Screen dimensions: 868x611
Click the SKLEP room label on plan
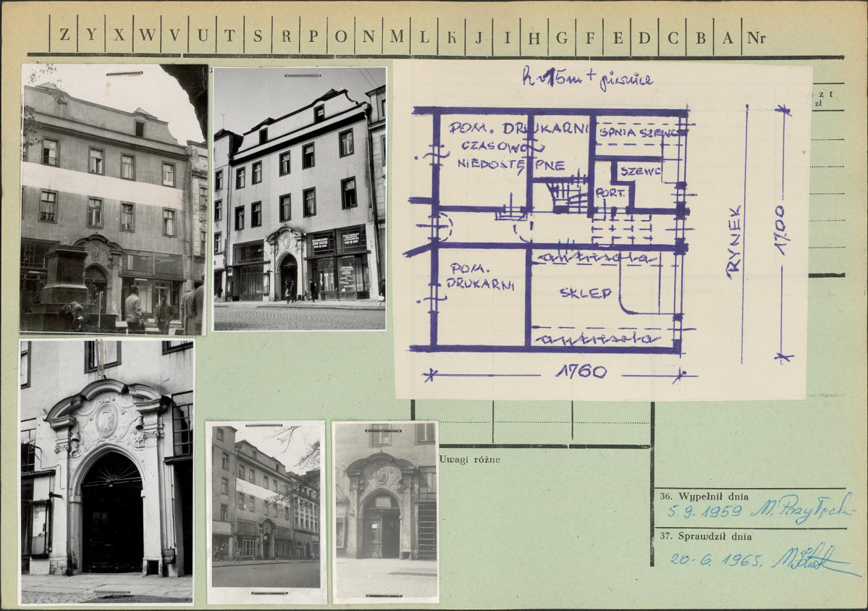tap(585, 293)
